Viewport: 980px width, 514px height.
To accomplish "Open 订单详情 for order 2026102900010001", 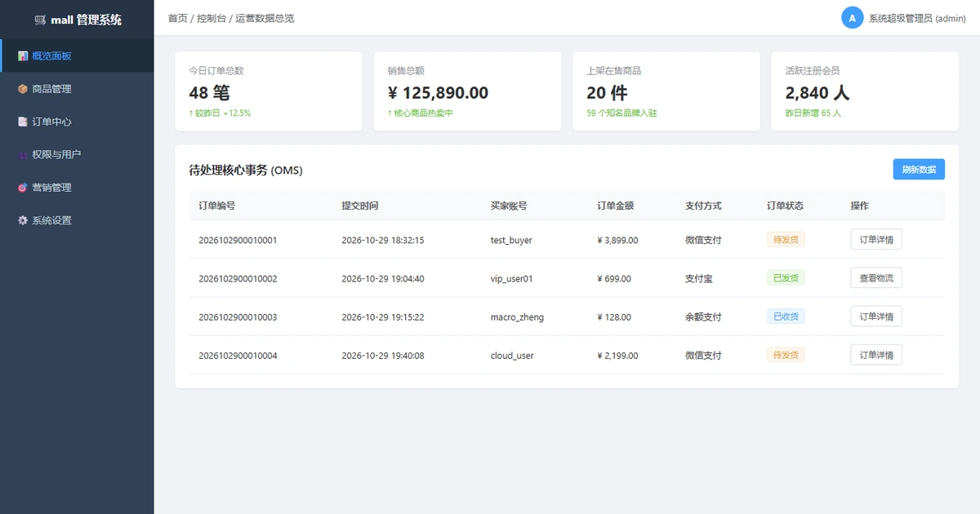I will 876,240.
